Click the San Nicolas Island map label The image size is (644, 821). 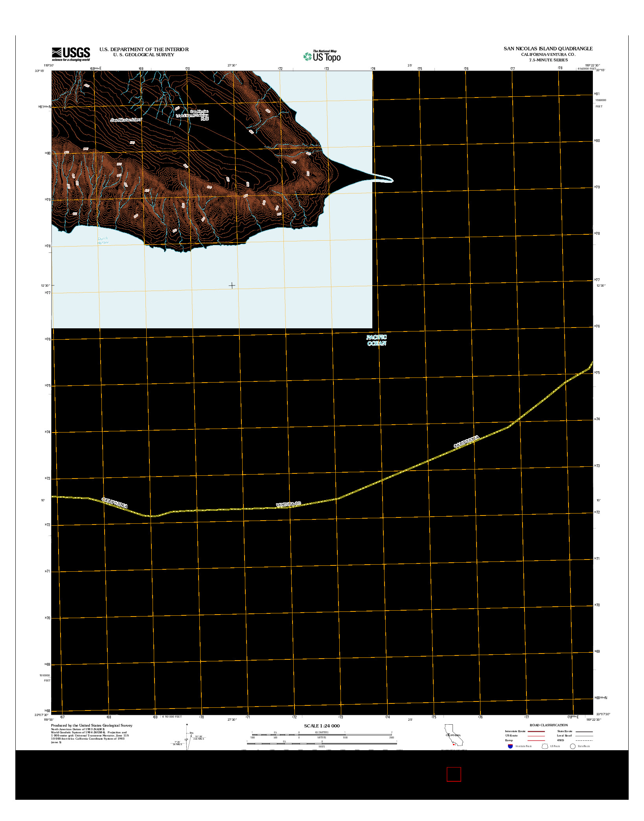pos(126,120)
